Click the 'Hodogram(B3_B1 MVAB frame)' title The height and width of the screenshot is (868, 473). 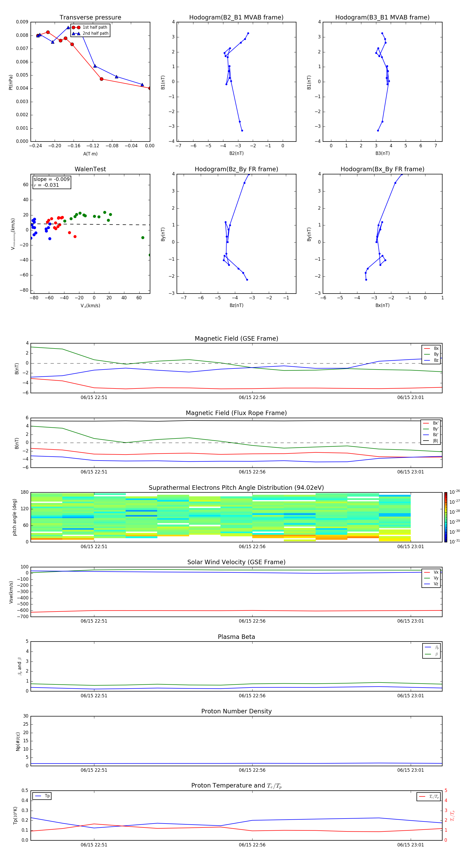(x=382, y=18)
